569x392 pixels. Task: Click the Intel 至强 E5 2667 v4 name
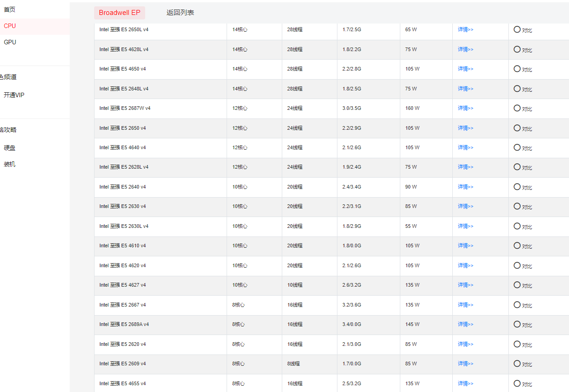[123, 305]
